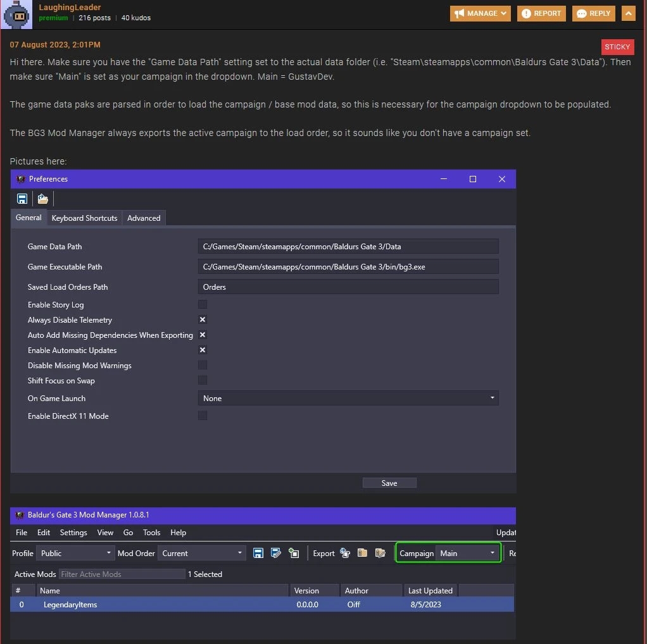Click the export to archive folder icon
This screenshot has height=644, width=647.
362,553
